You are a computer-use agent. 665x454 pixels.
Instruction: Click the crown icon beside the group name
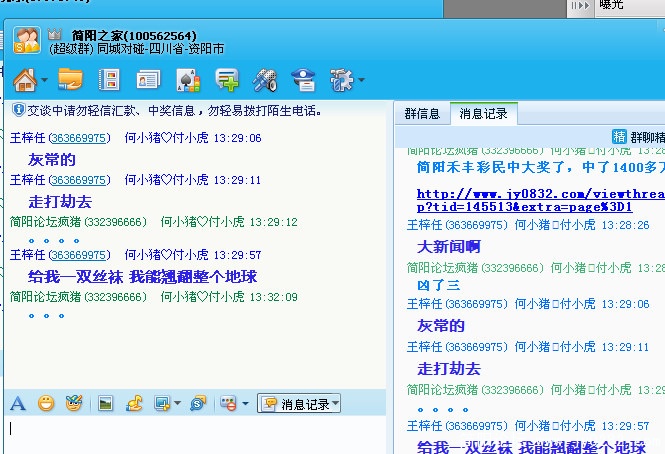pyautogui.click(x=55, y=34)
